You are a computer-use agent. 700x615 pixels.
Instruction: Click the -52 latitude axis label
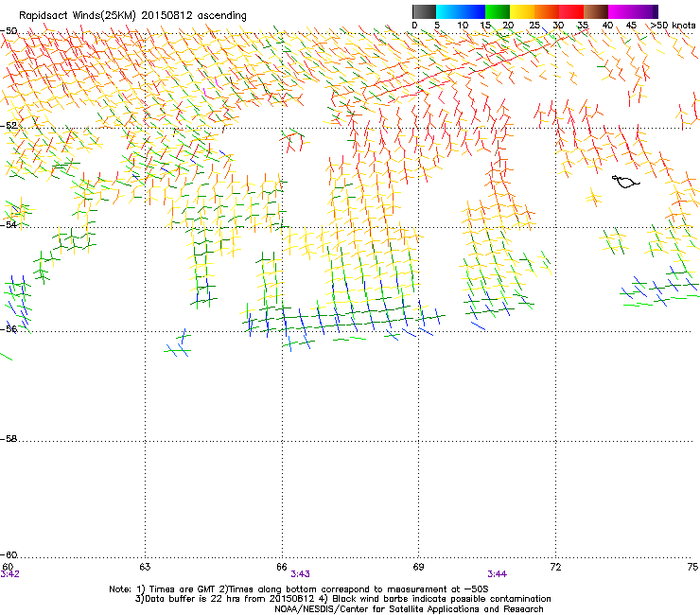[9, 126]
